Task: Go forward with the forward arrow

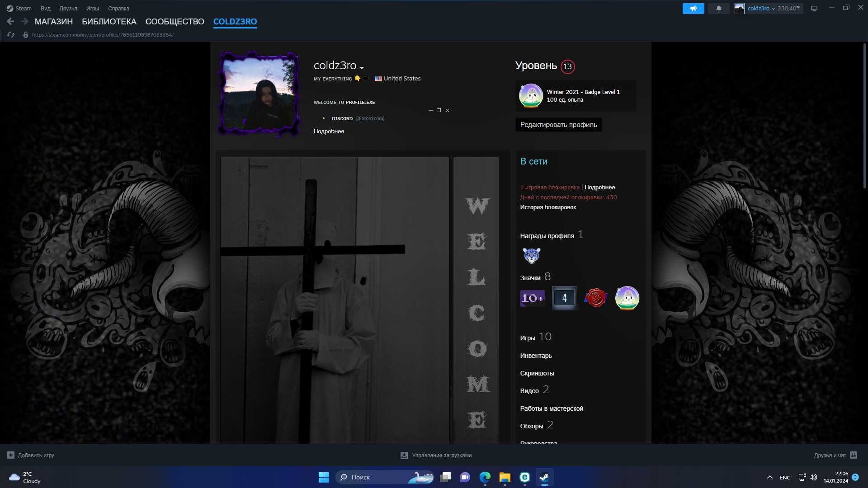Action: pos(24,21)
